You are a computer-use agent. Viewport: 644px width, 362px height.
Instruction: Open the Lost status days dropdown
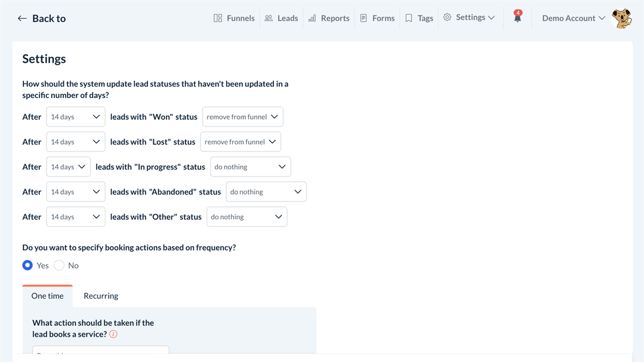pos(75,142)
